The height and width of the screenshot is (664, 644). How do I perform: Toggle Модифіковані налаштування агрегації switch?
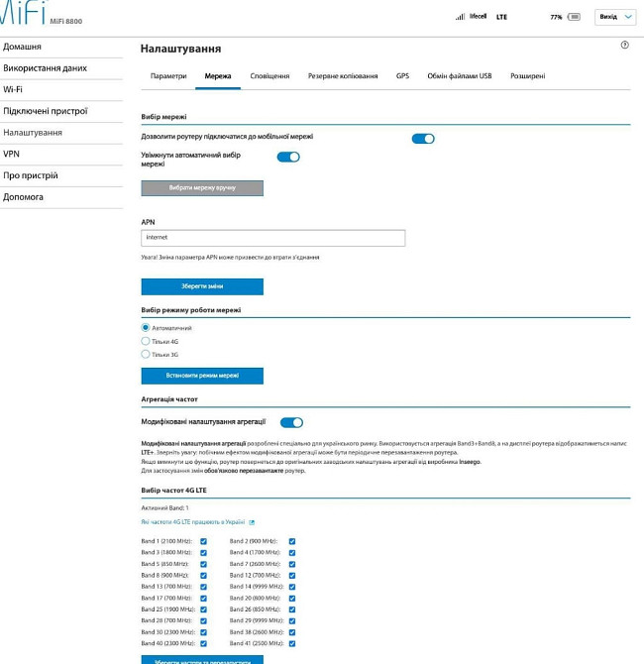(291, 422)
